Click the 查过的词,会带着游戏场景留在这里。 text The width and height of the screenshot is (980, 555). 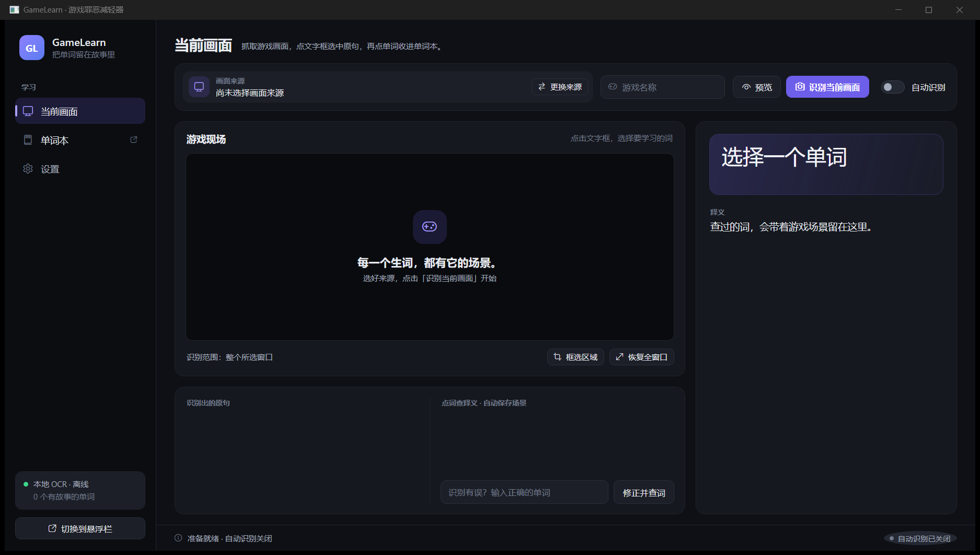(791, 227)
